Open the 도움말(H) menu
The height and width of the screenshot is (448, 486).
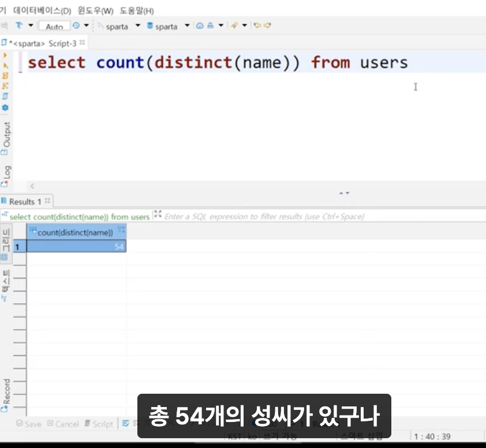137,11
